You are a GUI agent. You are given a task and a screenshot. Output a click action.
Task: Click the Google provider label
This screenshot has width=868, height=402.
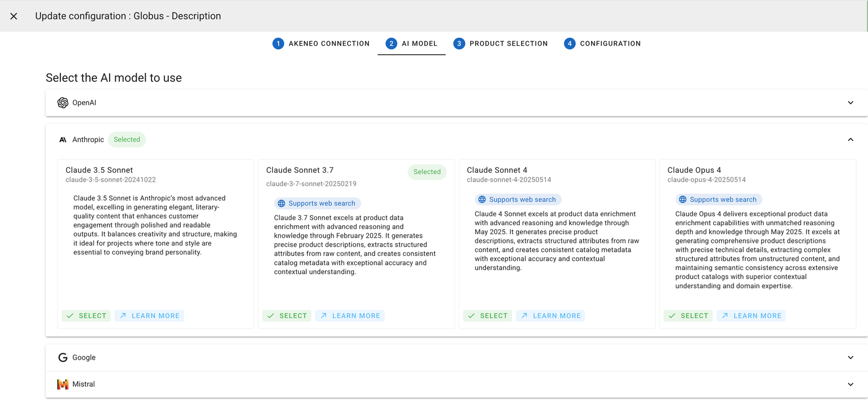pos(84,357)
